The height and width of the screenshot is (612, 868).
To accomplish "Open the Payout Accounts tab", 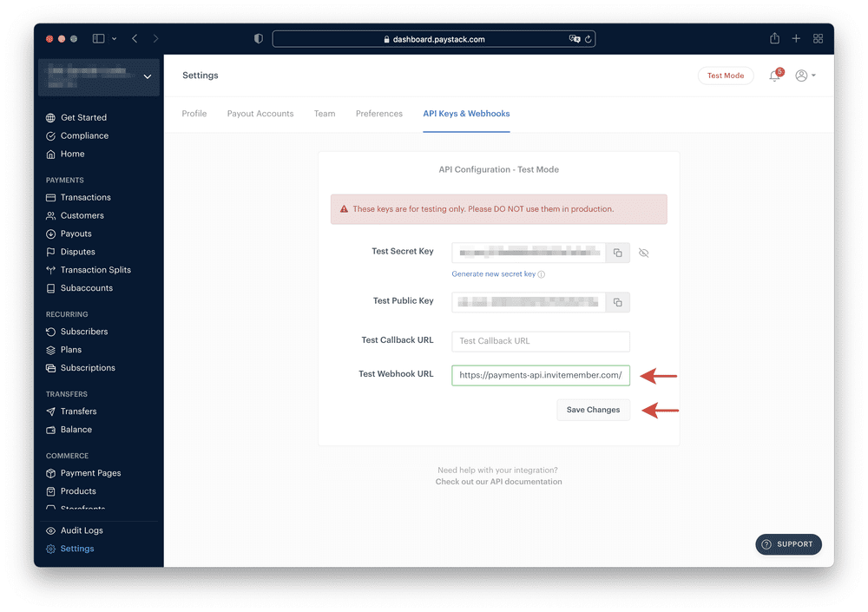I will coord(260,114).
